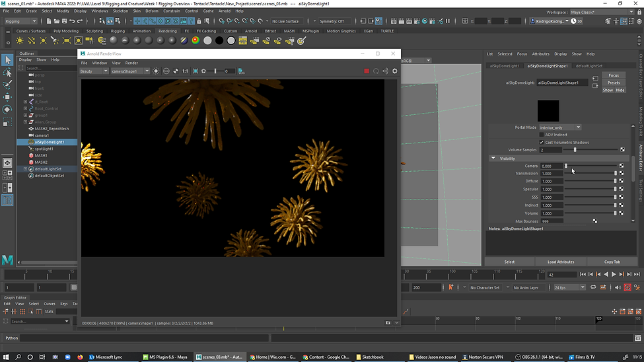
Task: Toggle AOV Indirect checkbox
Action: pos(542,135)
